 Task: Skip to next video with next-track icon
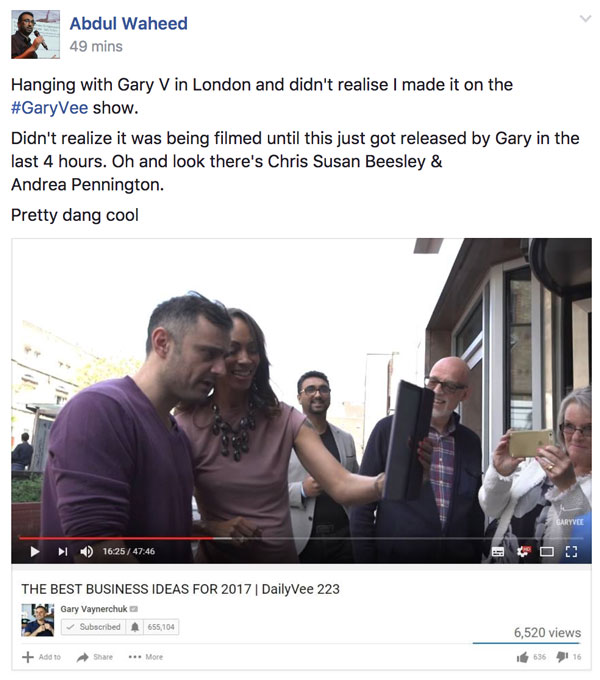63,551
